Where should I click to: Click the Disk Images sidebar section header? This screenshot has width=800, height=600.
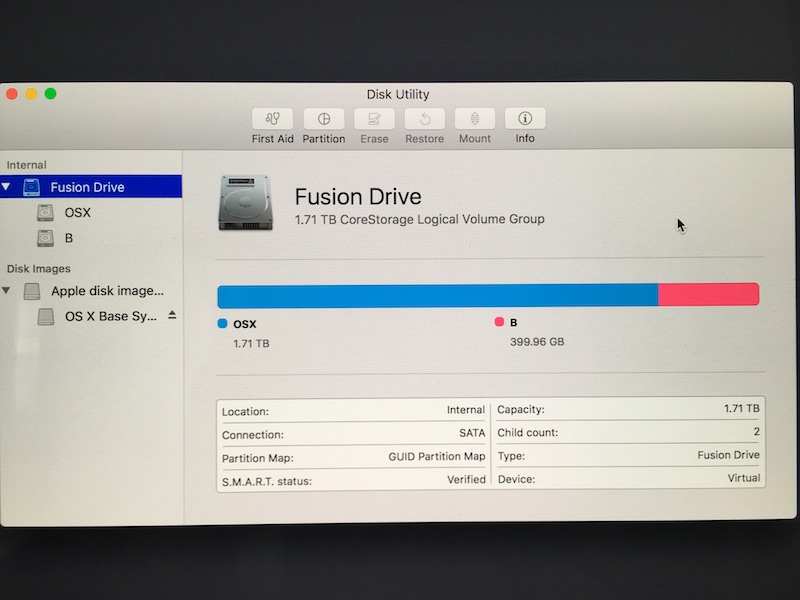pos(39,268)
